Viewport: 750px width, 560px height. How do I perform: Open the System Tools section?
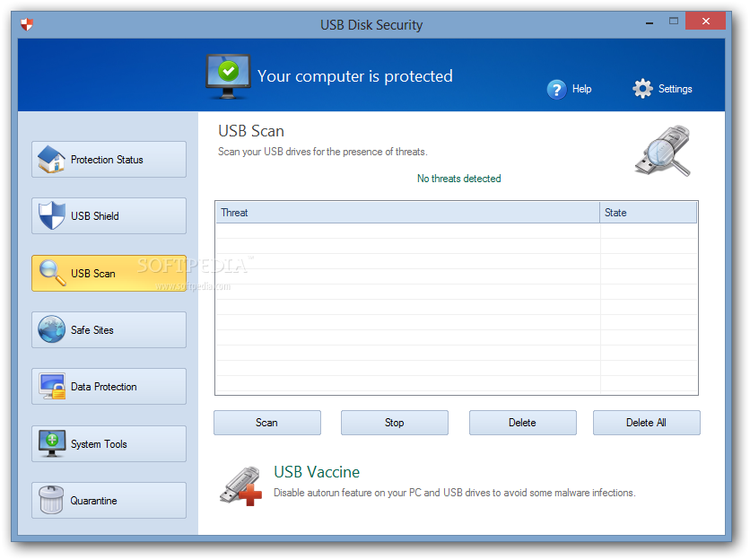click(109, 443)
